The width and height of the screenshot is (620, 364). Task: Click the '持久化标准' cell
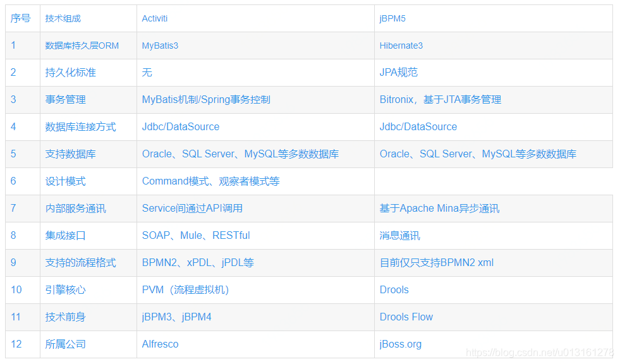[88, 73]
